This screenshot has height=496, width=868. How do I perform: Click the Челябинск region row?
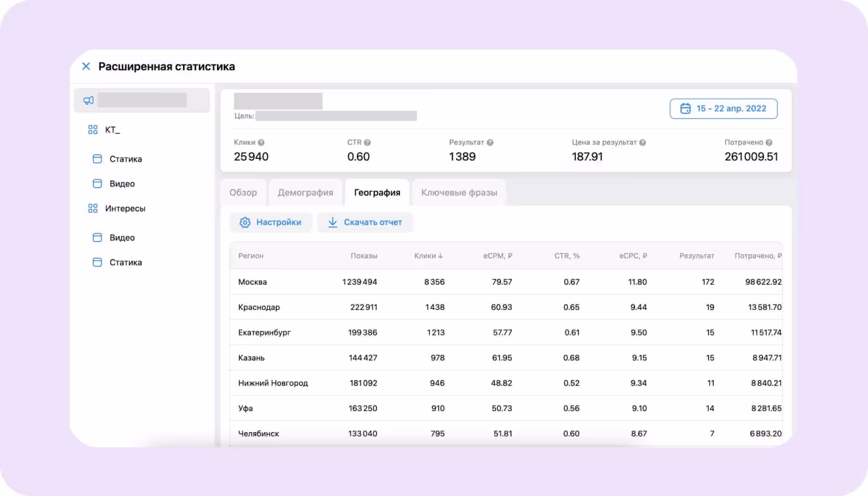click(x=506, y=434)
